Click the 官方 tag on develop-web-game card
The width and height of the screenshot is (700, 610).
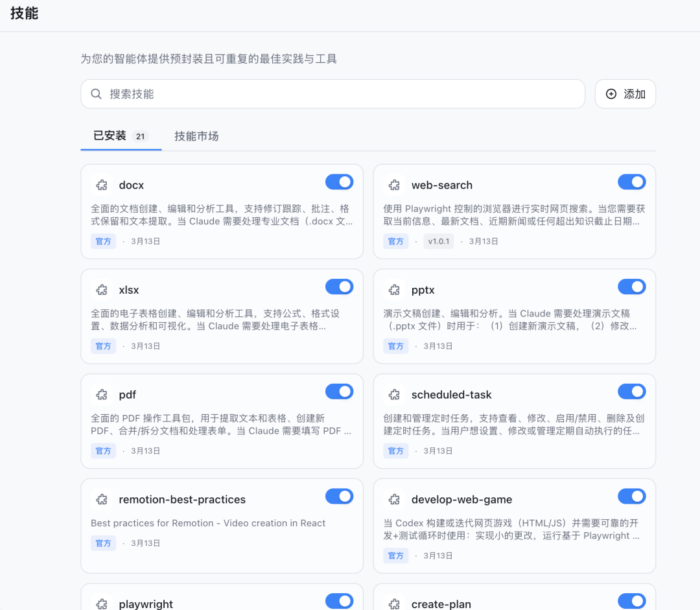395,556
